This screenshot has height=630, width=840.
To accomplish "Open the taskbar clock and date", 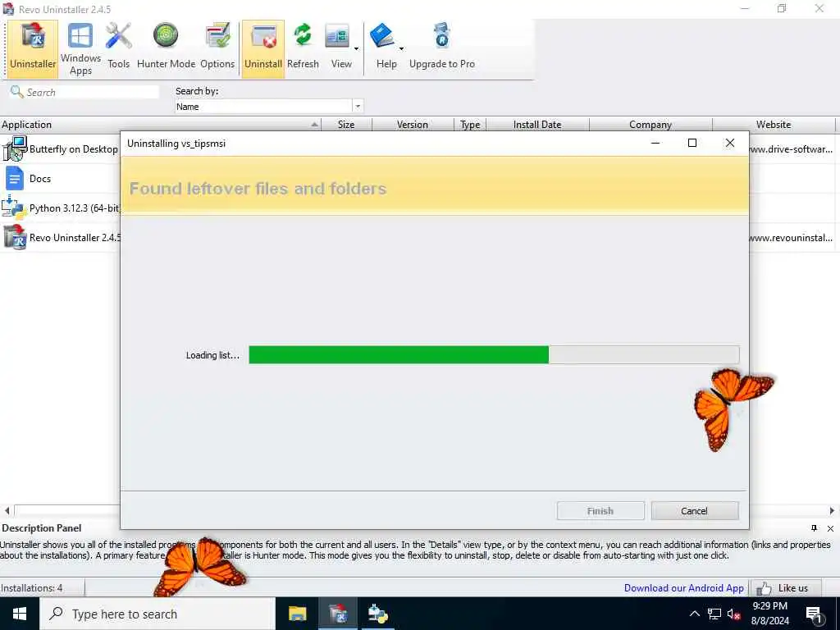I will [x=770, y=614].
